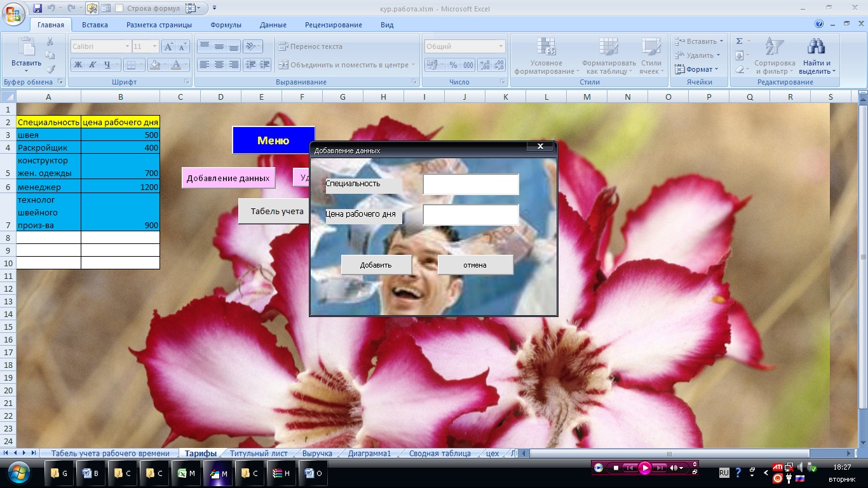The image size is (868, 488).
Task: Switch to the Вид ribbon tab
Action: pyautogui.click(x=387, y=25)
